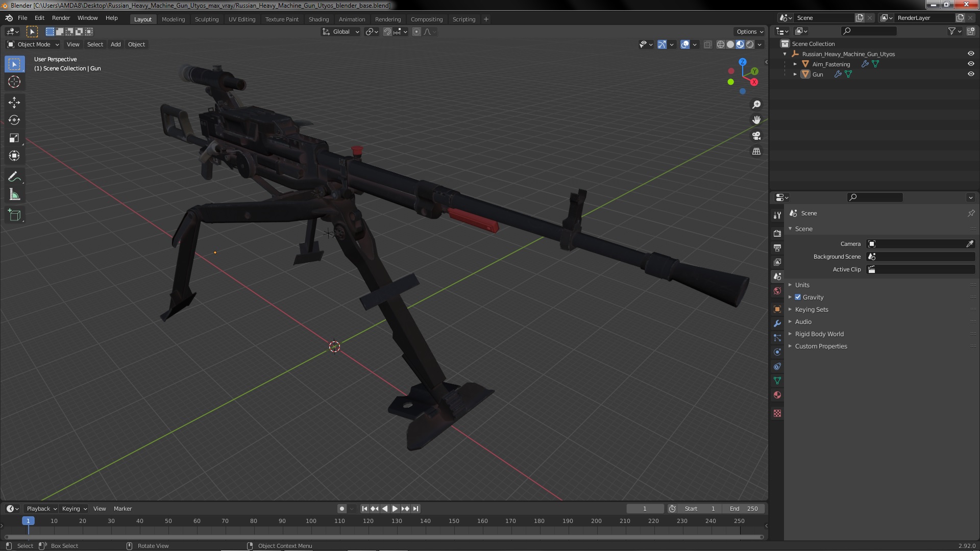The width and height of the screenshot is (980, 551).
Task: Click the Zoom view icon
Action: click(756, 105)
